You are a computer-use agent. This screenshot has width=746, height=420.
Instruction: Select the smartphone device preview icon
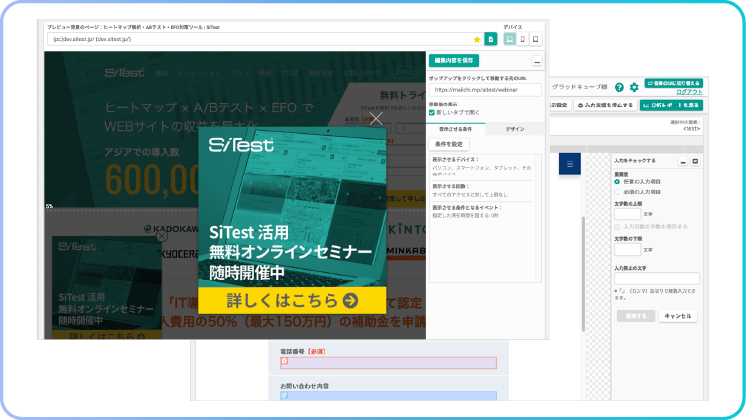[x=522, y=39]
